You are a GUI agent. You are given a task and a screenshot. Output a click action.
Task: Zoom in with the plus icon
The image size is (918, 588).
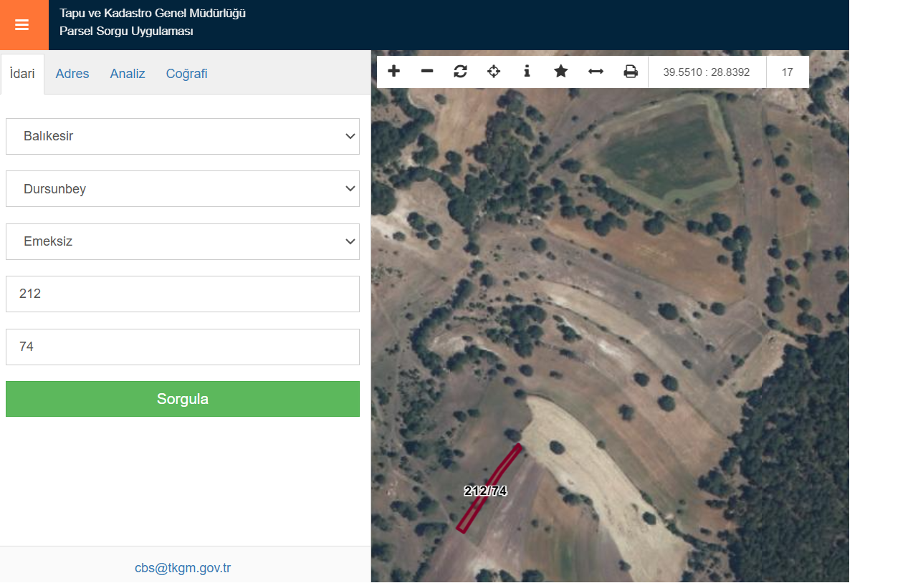tap(393, 72)
